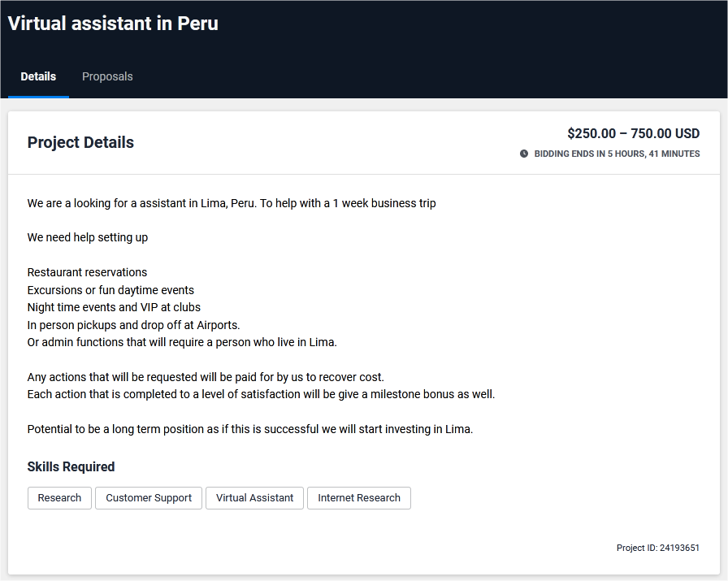Click the milestone bonus sentence

coord(260,393)
